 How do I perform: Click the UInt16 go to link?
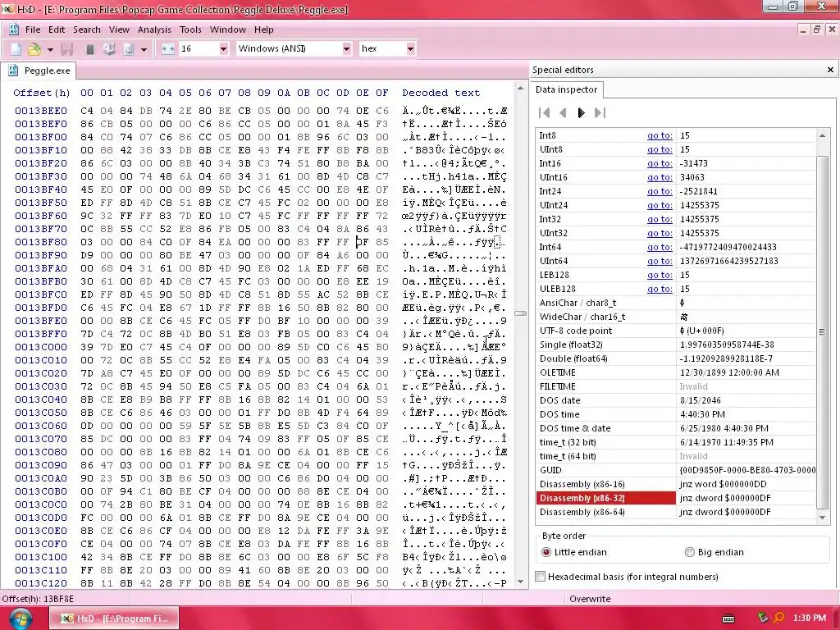(x=660, y=177)
